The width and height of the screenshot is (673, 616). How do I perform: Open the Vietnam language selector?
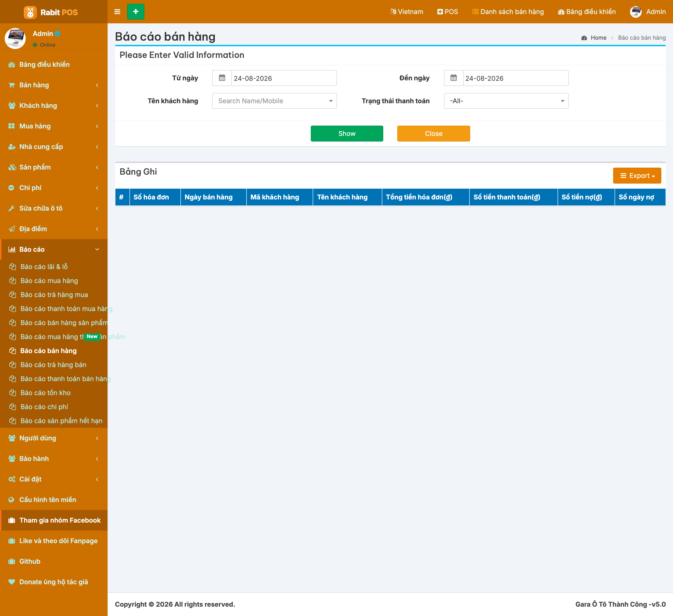(407, 12)
